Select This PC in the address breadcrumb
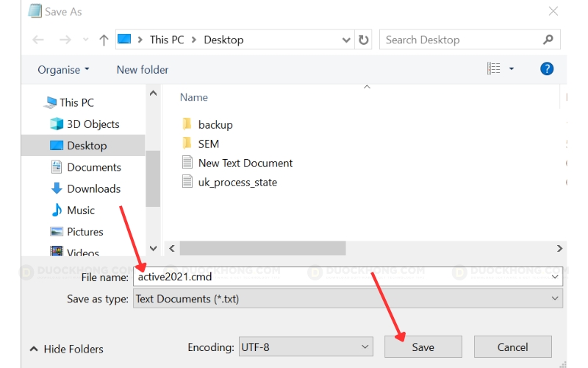The width and height of the screenshot is (588, 368). click(167, 40)
